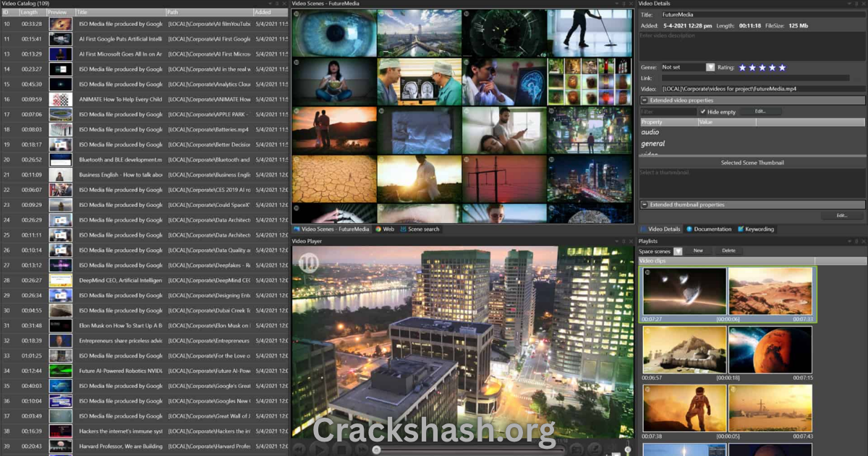The width and height of the screenshot is (868, 456).
Task: Collapse Extended video properties section
Action: tap(645, 100)
